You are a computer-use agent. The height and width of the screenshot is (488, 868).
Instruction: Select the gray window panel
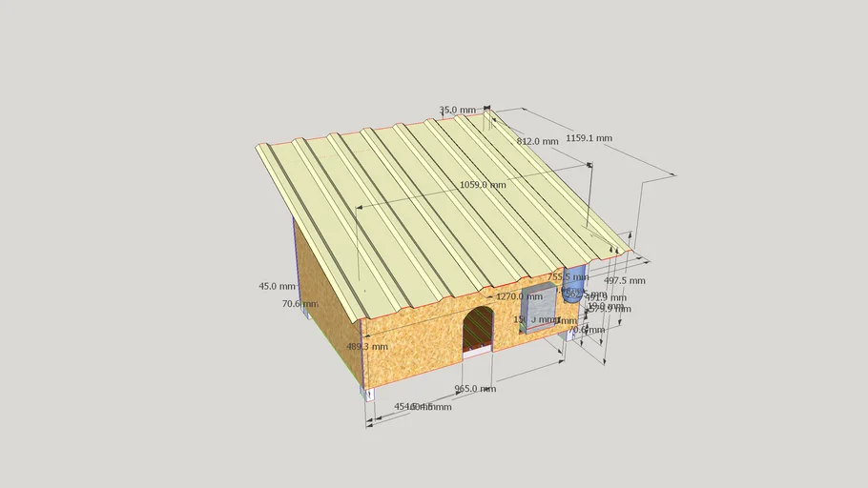click(539, 307)
